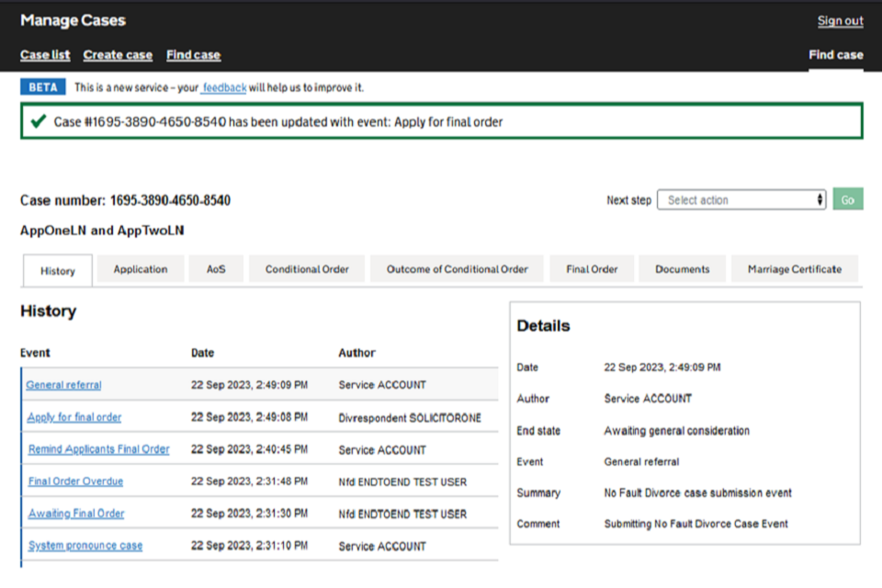Open Outcome of Conditional Order tab
This screenshot has height=588, width=882.
point(457,269)
